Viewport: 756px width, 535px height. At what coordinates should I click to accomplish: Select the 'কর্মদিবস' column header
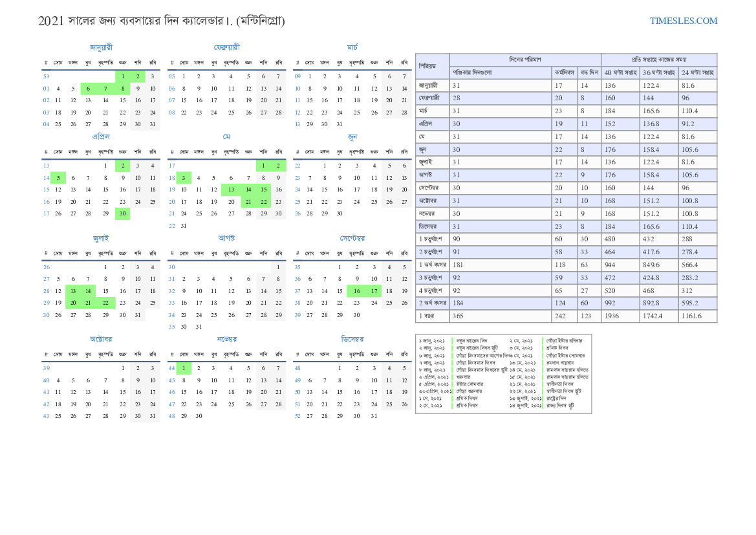click(x=565, y=72)
